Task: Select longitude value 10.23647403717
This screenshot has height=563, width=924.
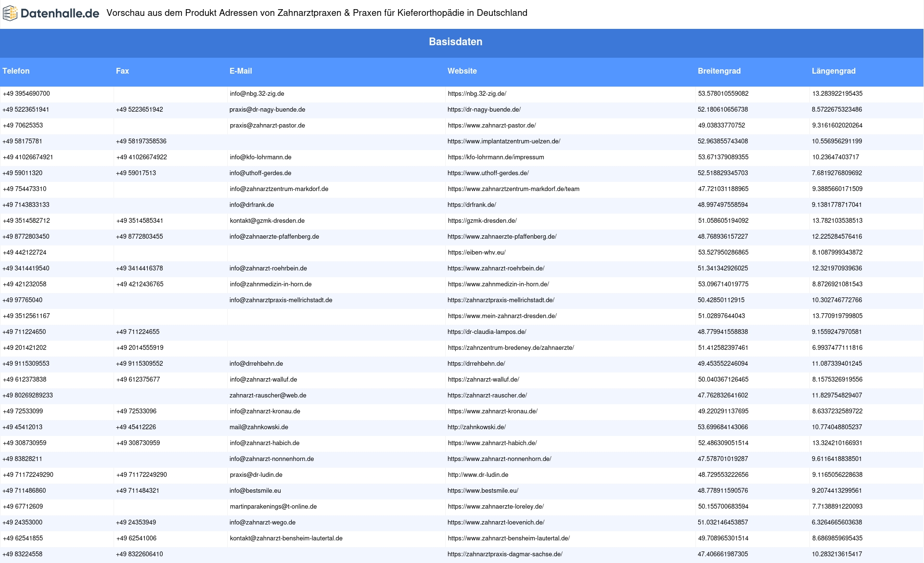Action: [x=835, y=157]
